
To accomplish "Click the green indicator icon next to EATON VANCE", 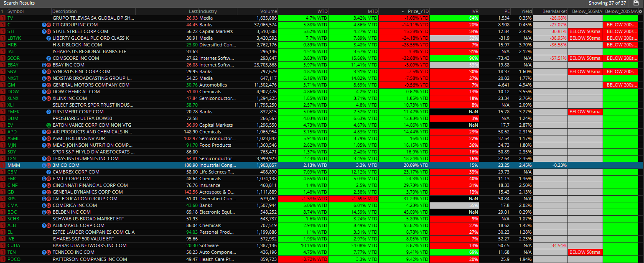I will (49, 125).
